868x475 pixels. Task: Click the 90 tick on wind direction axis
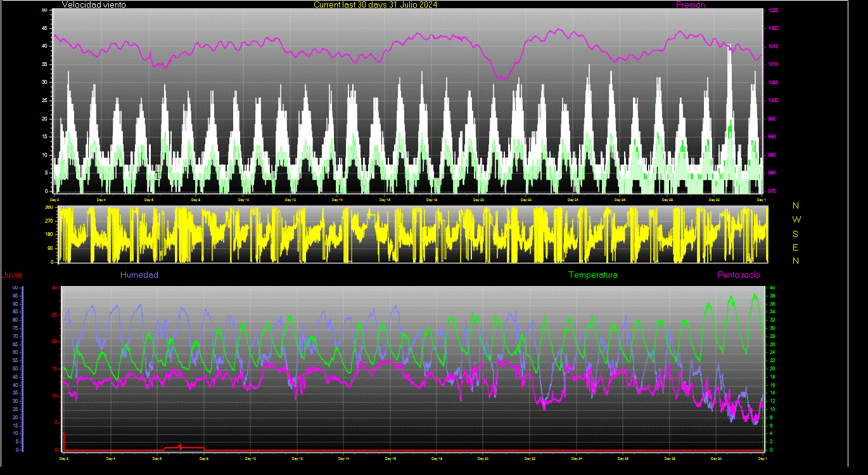[x=50, y=249]
